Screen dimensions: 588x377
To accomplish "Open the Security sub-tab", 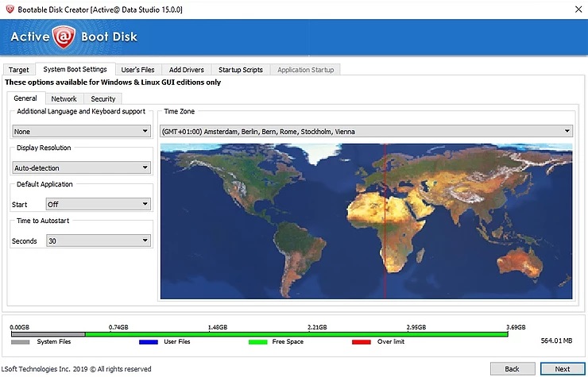I will pos(103,99).
